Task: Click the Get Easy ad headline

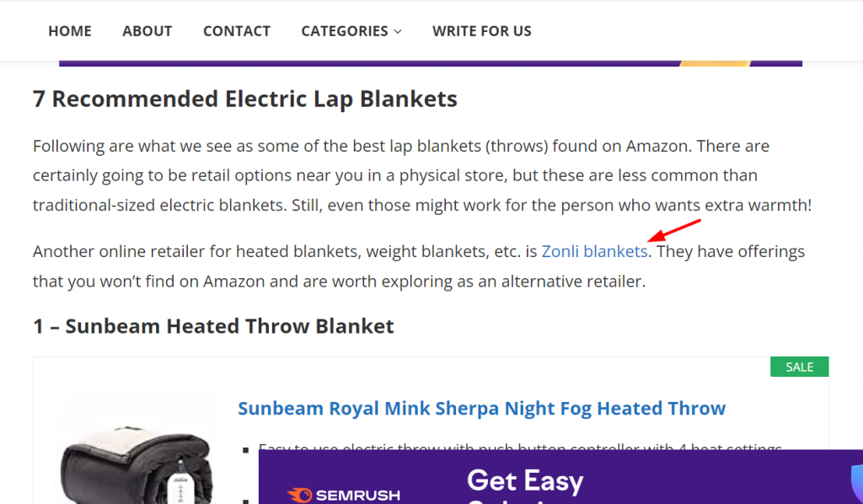Action: [x=524, y=481]
